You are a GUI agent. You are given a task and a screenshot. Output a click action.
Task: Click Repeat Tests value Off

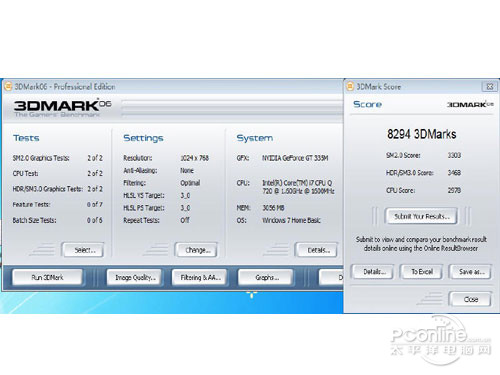(185, 220)
